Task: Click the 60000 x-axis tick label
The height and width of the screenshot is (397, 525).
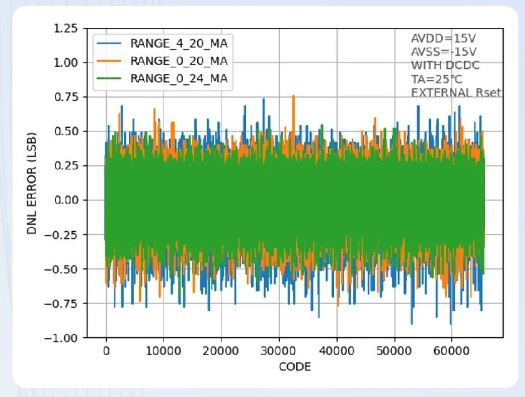Action: click(451, 351)
